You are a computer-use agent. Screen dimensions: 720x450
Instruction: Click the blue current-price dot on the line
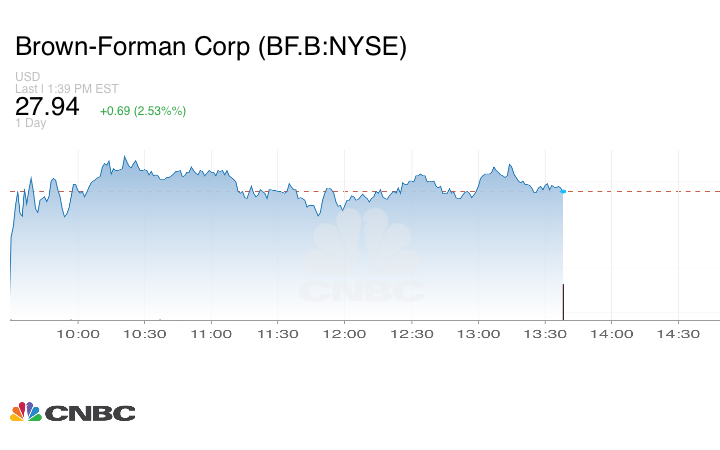pyautogui.click(x=563, y=191)
